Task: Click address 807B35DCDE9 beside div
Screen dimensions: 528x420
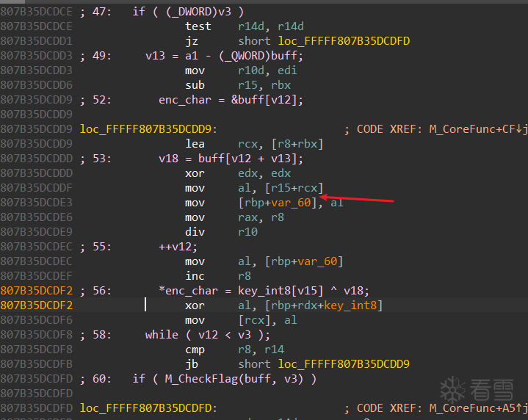Action: point(37,232)
